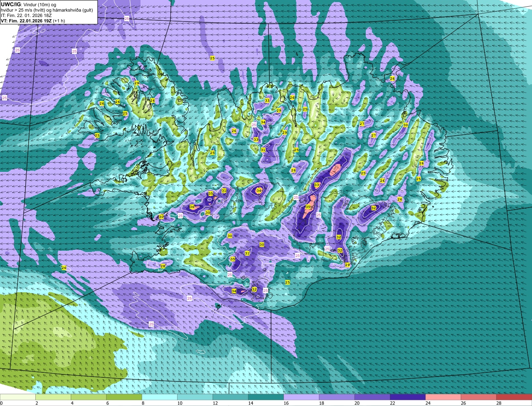532x406 pixels.
Task: Click the 26–28 salmon legend swatch
Action: 479,397
